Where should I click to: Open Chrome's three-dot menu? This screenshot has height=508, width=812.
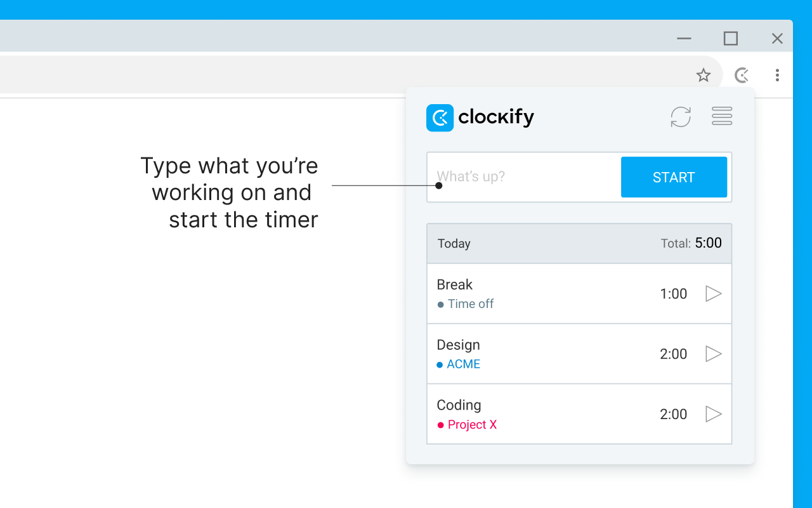(x=777, y=74)
